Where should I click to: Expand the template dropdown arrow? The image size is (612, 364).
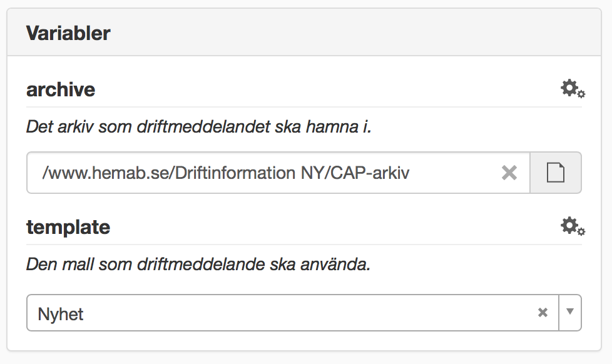tap(569, 312)
